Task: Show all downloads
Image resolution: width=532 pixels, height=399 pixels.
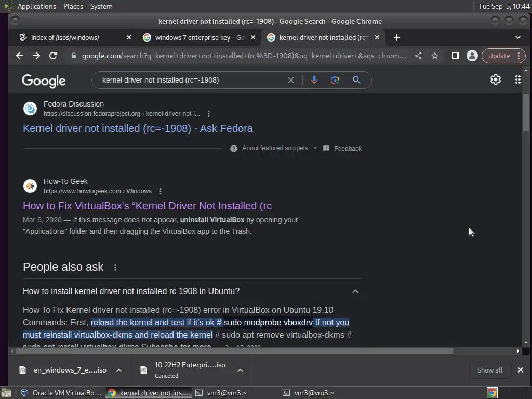Action: 490,370
